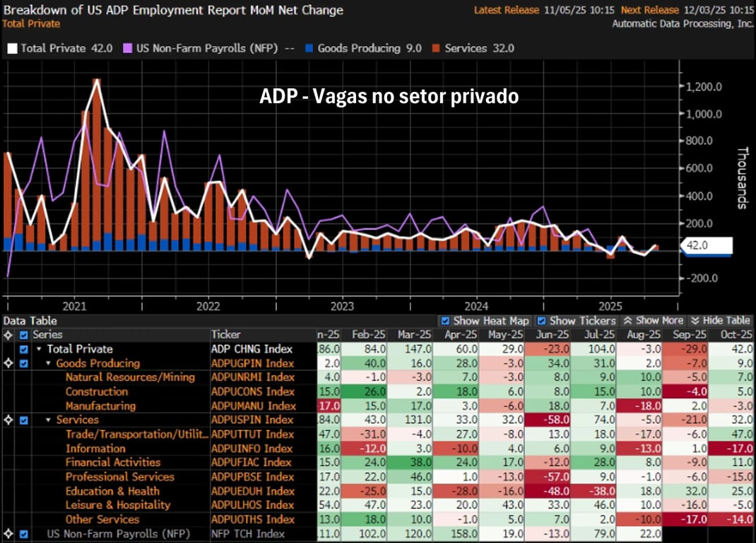The height and width of the screenshot is (543, 756).
Task: Select the Ticker column header
Action: click(x=226, y=334)
